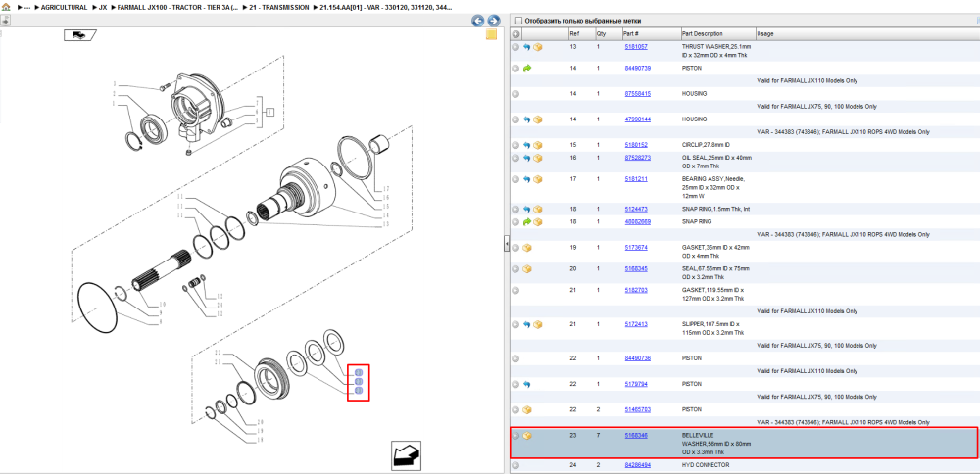Click package box icon for SEAL 5168345
This screenshot has height=474, width=980.
pyautogui.click(x=527, y=269)
